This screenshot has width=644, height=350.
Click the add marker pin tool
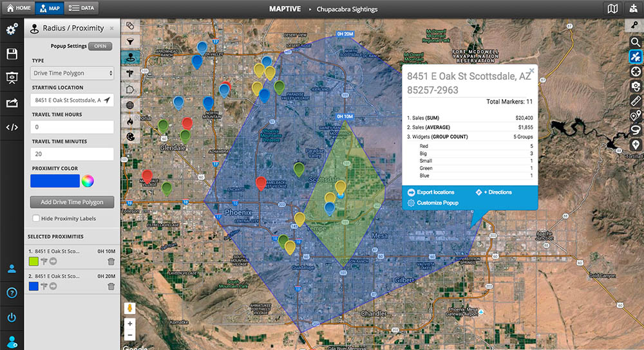coord(636,144)
